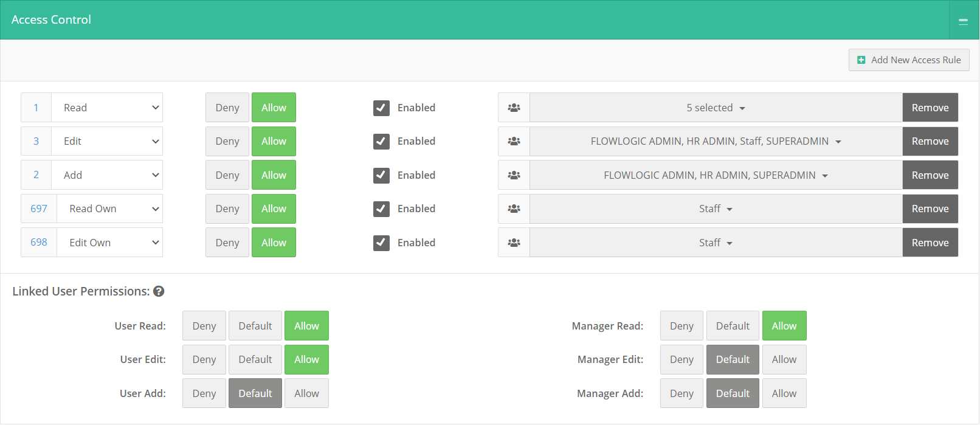The width and height of the screenshot is (980, 425).
Task: Open the Add rule type dropdown
Action: coord(107,175)
